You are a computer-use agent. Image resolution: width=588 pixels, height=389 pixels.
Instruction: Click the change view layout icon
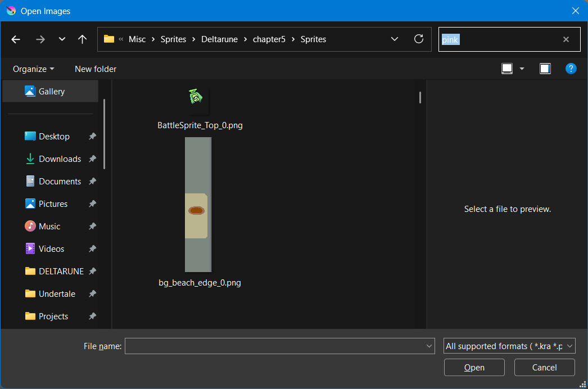(507, 69)
